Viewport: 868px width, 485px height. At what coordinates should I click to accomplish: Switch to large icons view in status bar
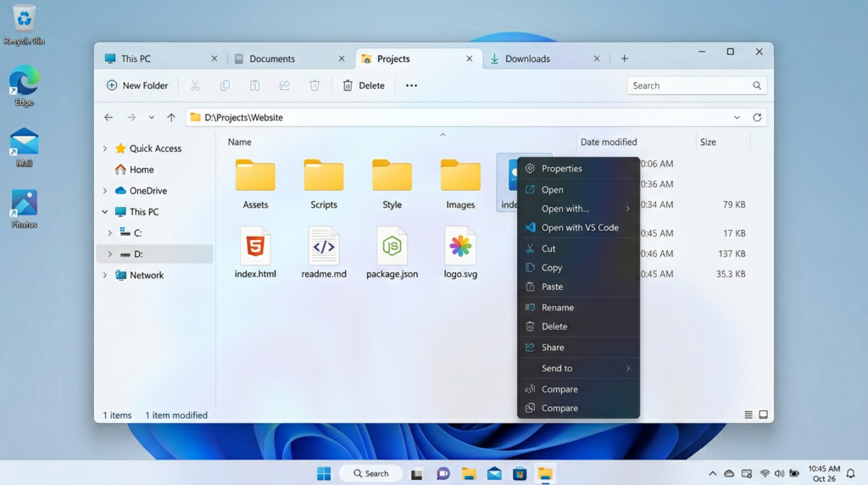(x=763, y=415)
